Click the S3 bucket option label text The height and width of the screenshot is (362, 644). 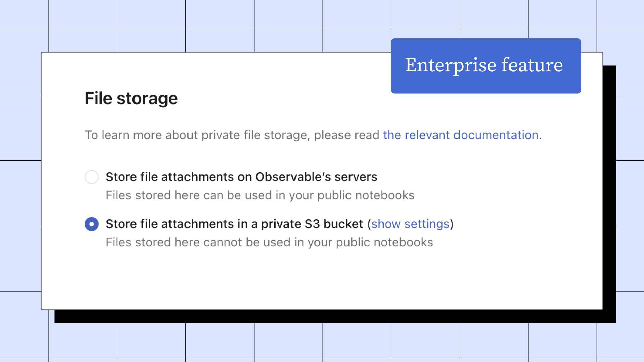click(235, 224)
